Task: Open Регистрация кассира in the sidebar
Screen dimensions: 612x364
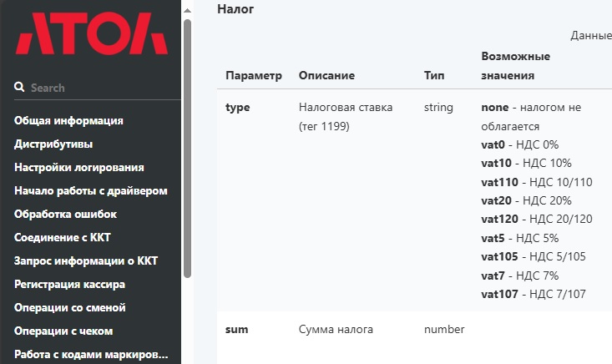Action: (x=69, y=285)
